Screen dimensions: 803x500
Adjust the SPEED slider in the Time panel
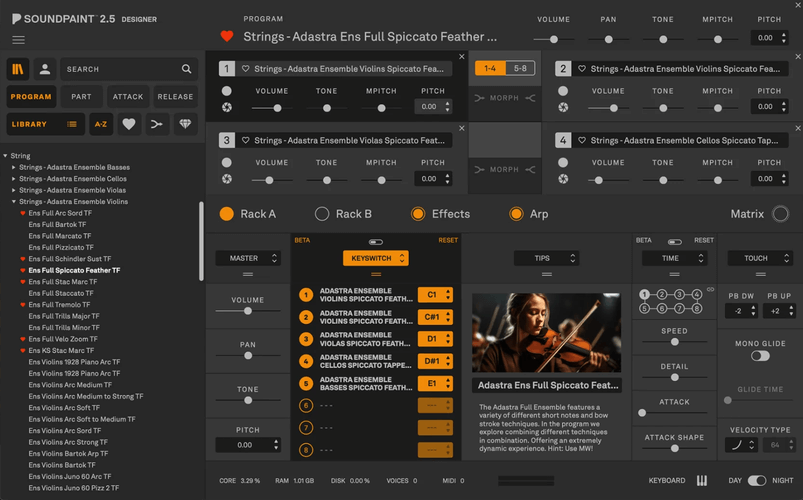(x=674, y=342)
